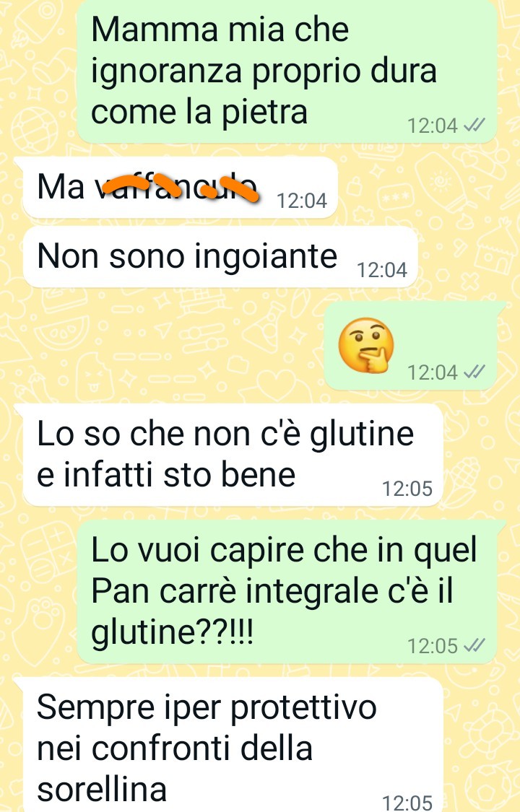Tap double checkmarks on the emoji message
Screen dimensions: 520x812
point(473,372)
